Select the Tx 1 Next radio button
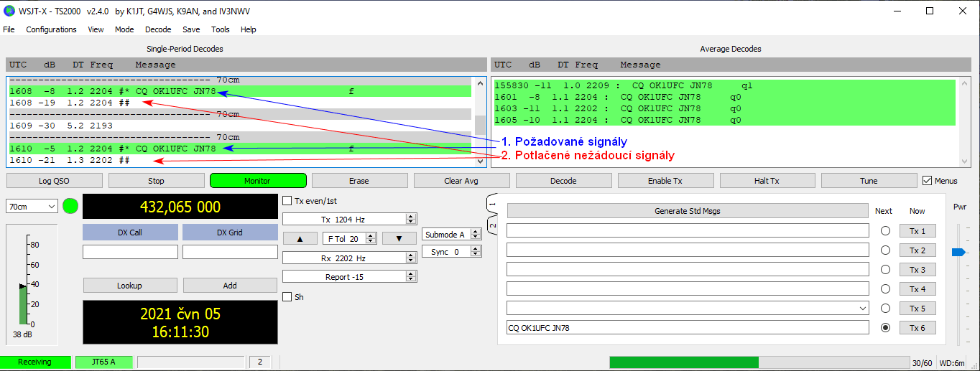This screenshot has height=371, width=980. pos(885,231)
